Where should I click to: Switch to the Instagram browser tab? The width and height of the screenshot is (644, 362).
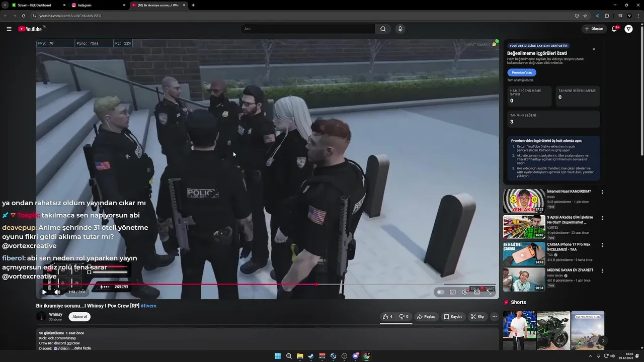pos(99,5)
